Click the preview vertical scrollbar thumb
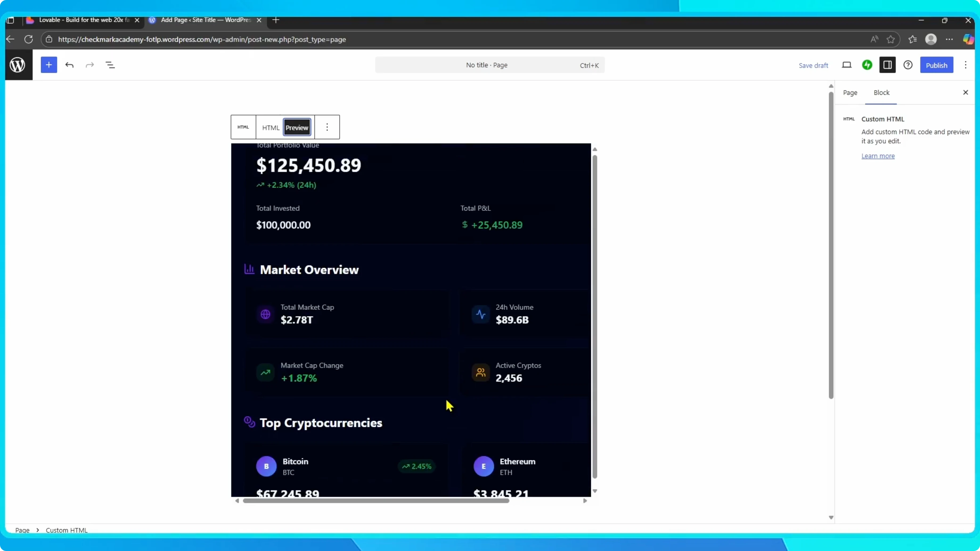The height and width of the screenshot is (551, 980). click(x=595, y=316)
